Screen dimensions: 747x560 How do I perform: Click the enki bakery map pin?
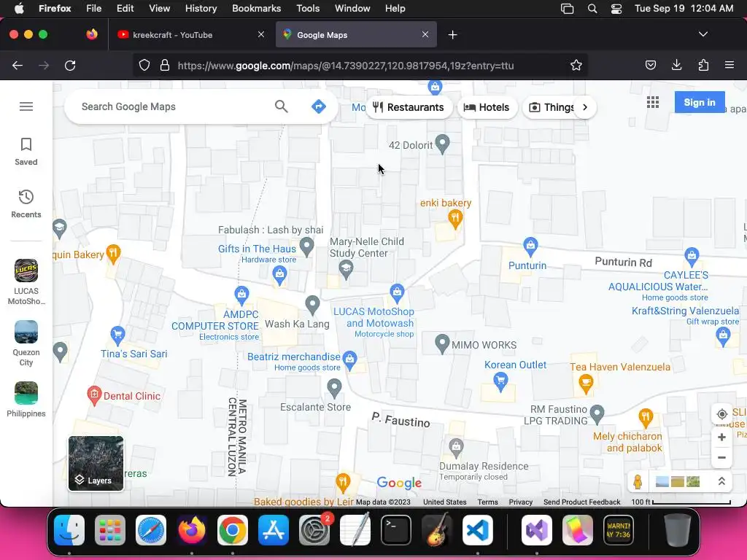pos(455,219)
